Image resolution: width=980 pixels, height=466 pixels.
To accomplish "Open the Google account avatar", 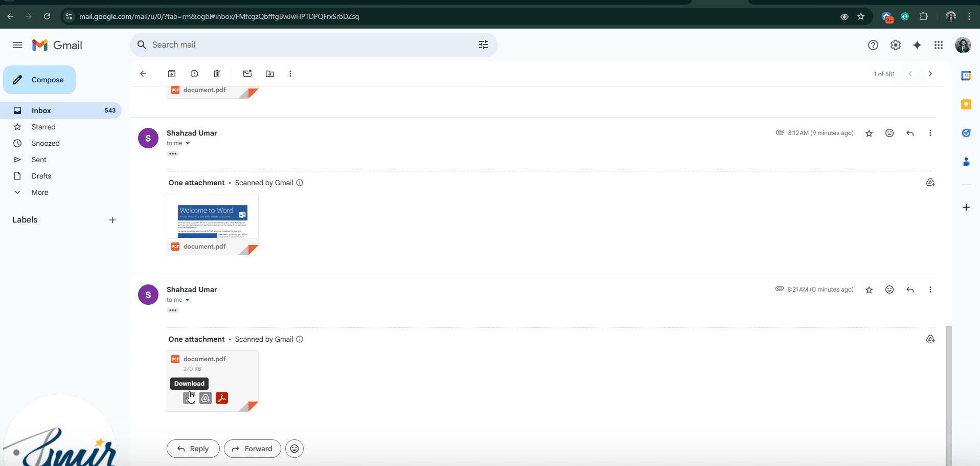I will click(963, 45).
